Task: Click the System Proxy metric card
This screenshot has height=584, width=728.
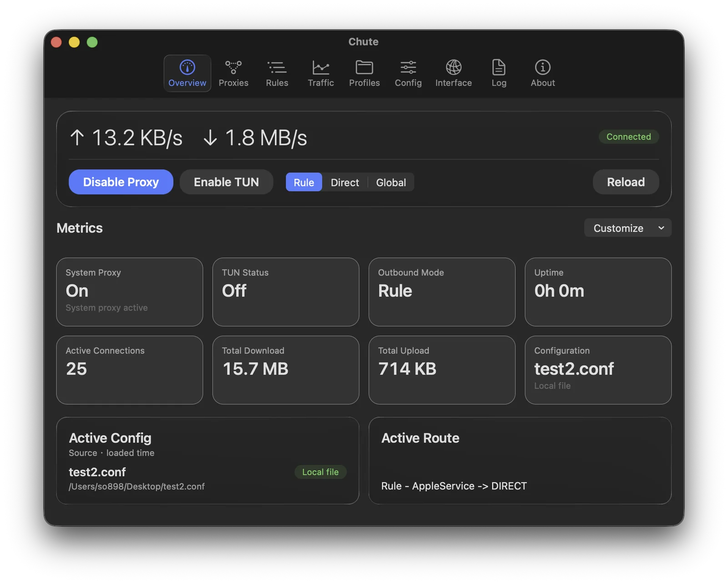Action: click(x=130, y=292)
